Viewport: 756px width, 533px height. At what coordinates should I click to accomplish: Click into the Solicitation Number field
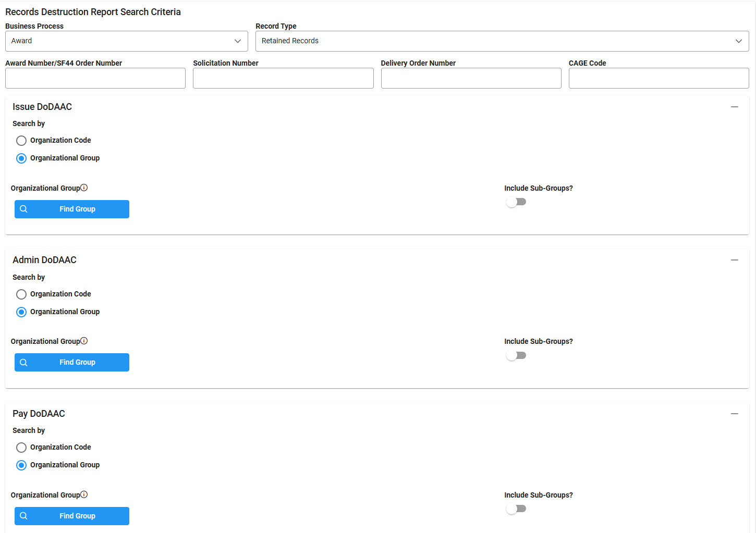pos(283,78)
